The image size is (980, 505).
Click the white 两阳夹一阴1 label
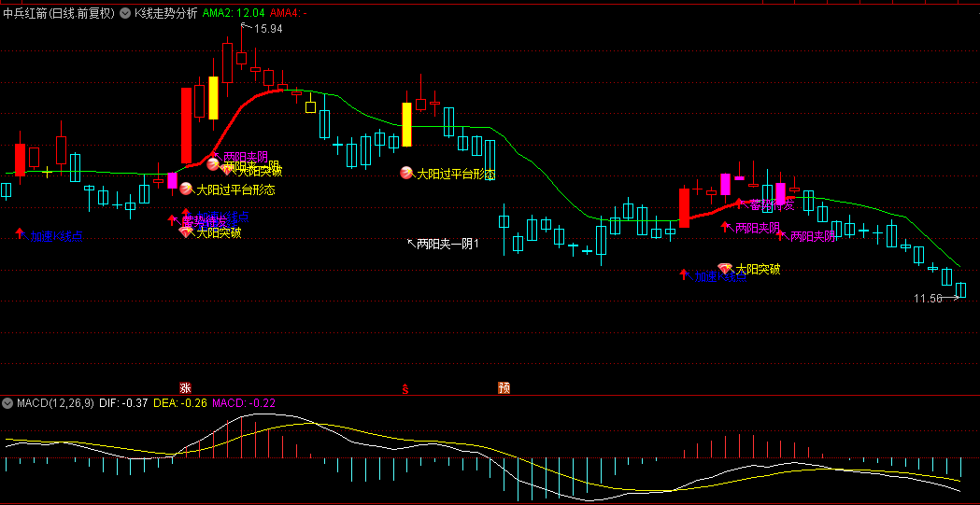(x=447, y=244)
